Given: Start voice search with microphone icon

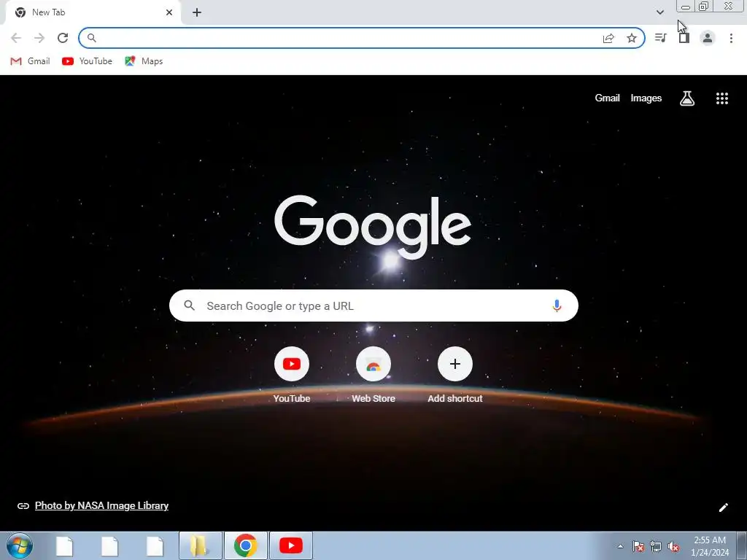Looking at the screenshot, I should [557, 306].
